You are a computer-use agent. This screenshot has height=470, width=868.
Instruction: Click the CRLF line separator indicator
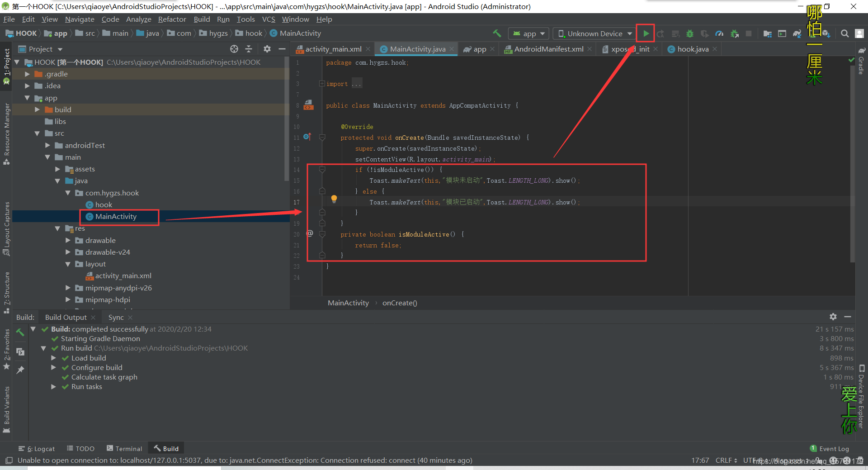click(x=726, y=460)
